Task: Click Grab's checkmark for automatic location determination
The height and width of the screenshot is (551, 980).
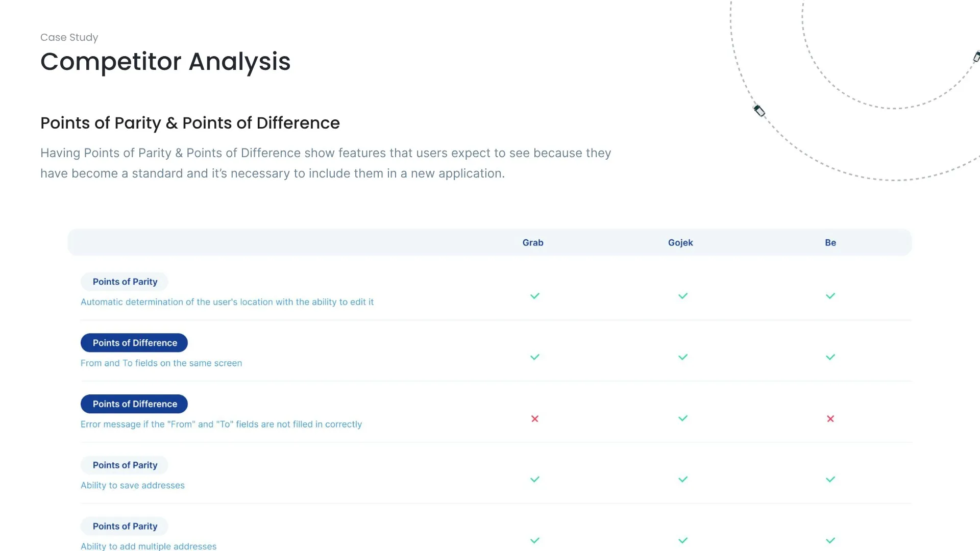Action: coord(534,296)
